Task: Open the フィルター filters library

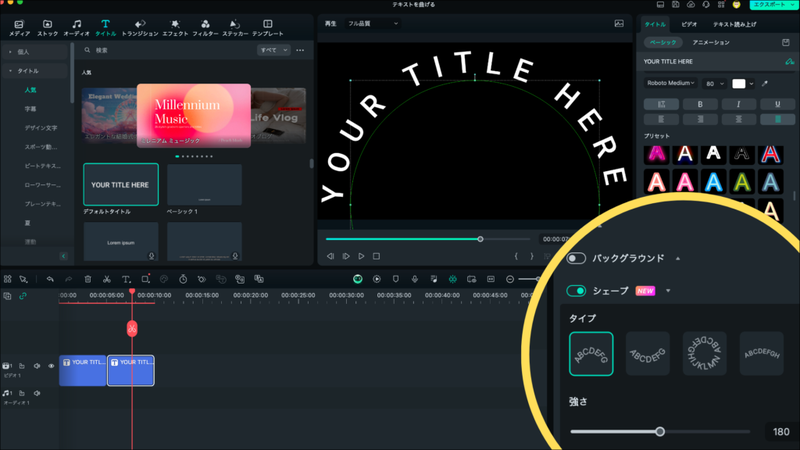Action: point(205,28)
